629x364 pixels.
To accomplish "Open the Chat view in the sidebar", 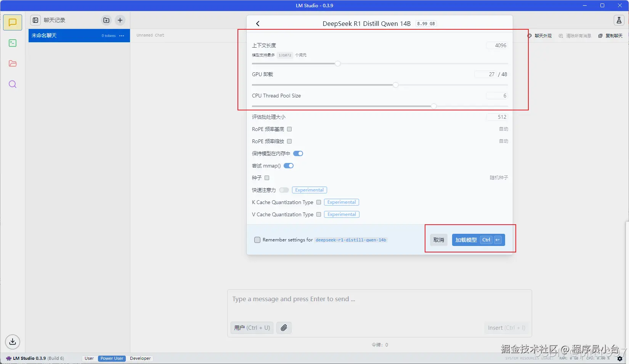I will pos(13,22).
